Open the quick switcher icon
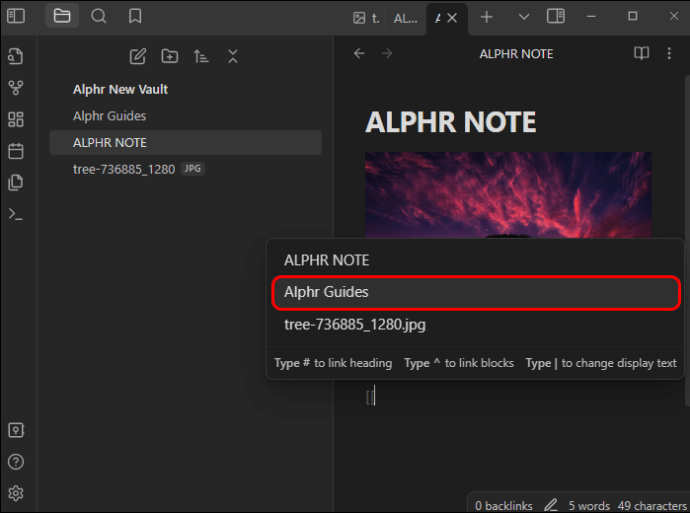Image resolution: width=690 pixels, height=513 pixels. pyautogui.click(x=16, y=56)
